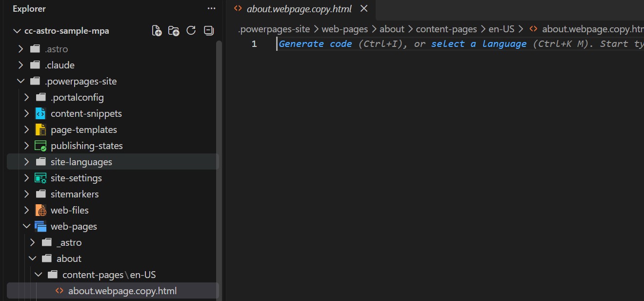
Task: Open Explorer more actions ellipsis menu
Action: [211, 8]
